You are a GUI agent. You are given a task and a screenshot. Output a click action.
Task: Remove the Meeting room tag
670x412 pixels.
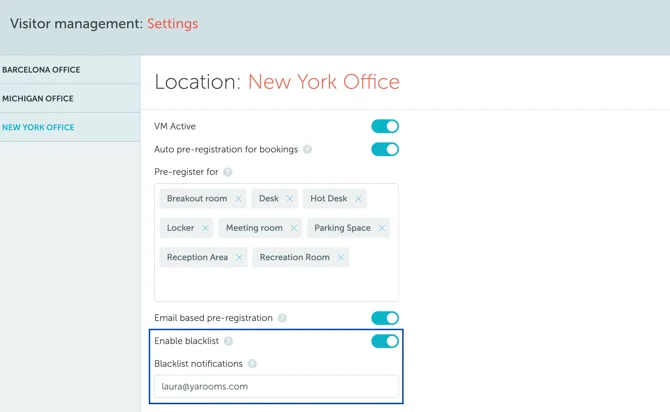tap(294, 228)
